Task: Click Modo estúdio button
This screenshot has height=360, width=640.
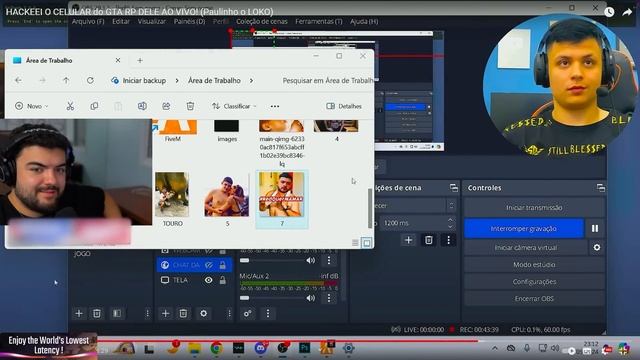Action: click(534, 264)
